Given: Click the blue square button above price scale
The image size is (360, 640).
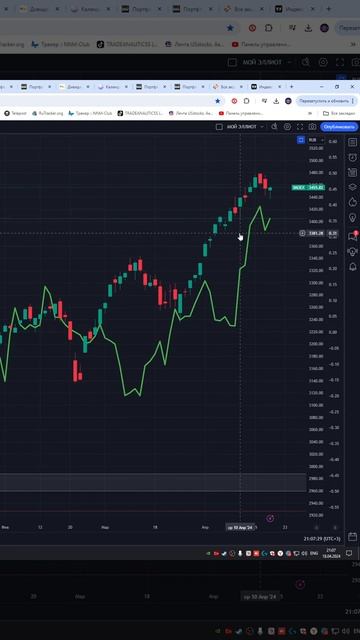Looking at the screenshot, I should (301, 140).
